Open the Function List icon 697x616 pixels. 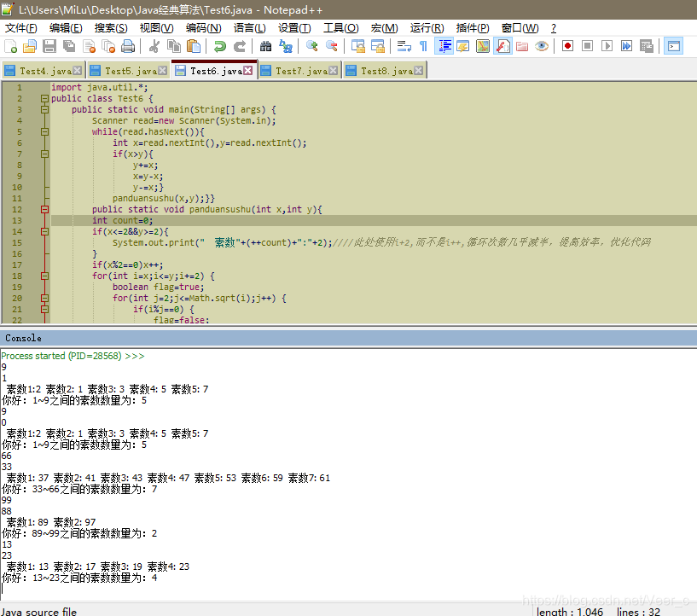[502, 46]
